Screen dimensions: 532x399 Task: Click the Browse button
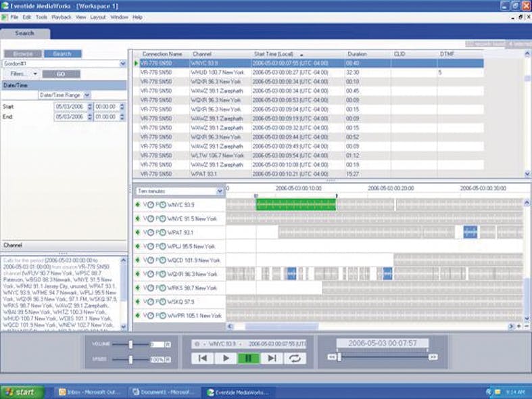coord(22,53)
